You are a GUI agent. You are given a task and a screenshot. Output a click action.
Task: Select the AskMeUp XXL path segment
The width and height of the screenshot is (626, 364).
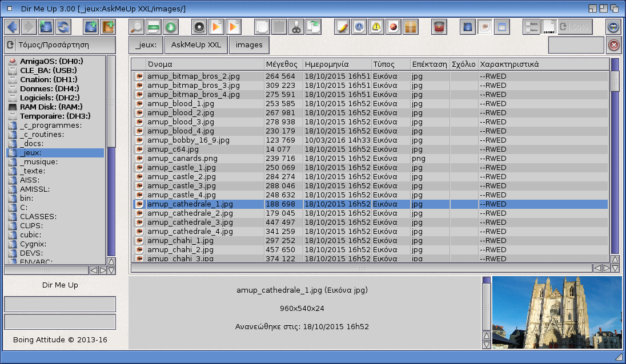tap(196, 45)
